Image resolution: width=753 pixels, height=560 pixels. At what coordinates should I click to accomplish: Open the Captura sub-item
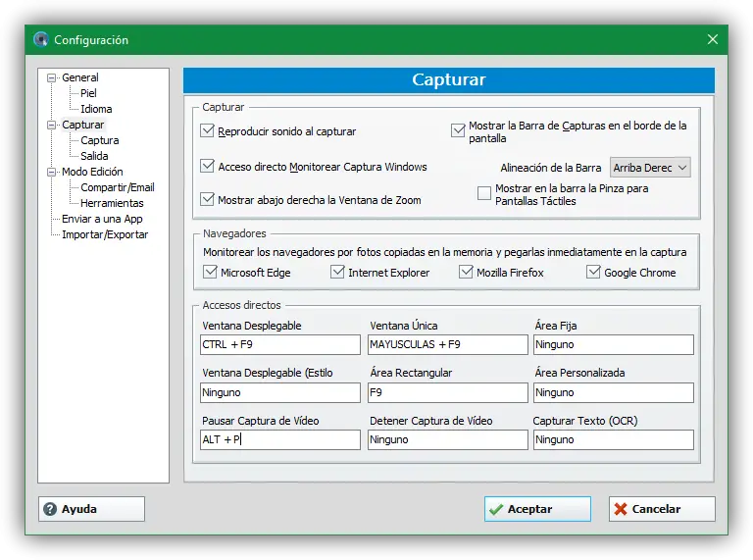(x=99, y=140)
